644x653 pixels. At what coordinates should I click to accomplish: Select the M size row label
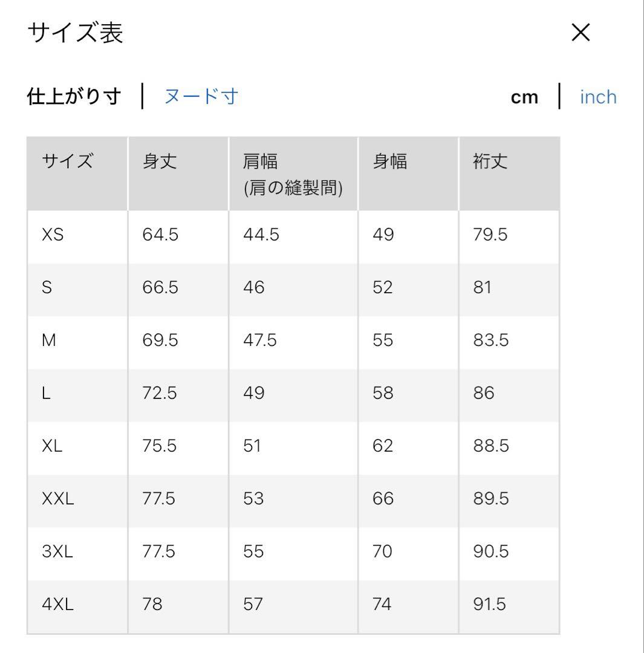pyautogui.click(x=48, y=340)
